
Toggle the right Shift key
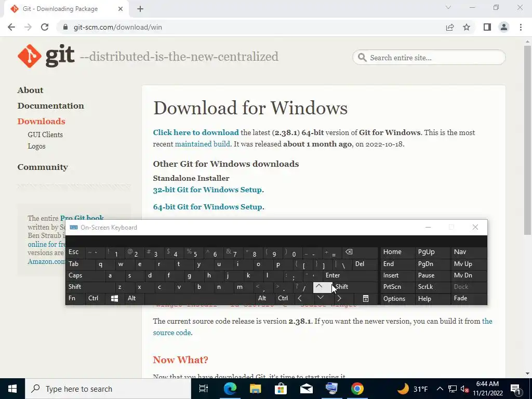point(355,287)
